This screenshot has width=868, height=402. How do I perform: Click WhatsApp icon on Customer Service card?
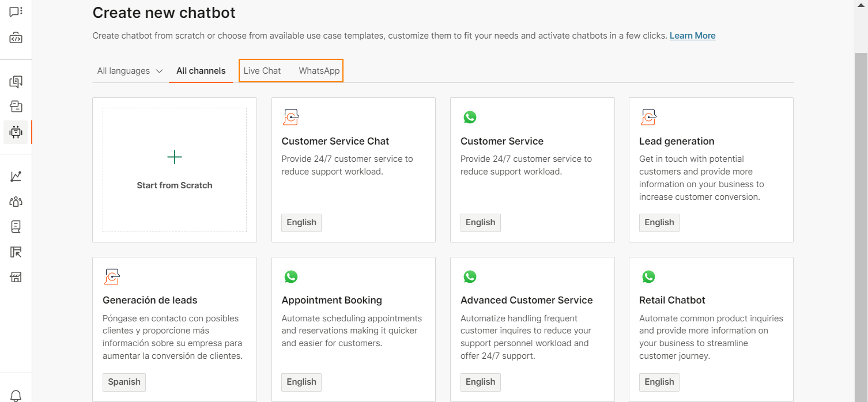point(470,117)
